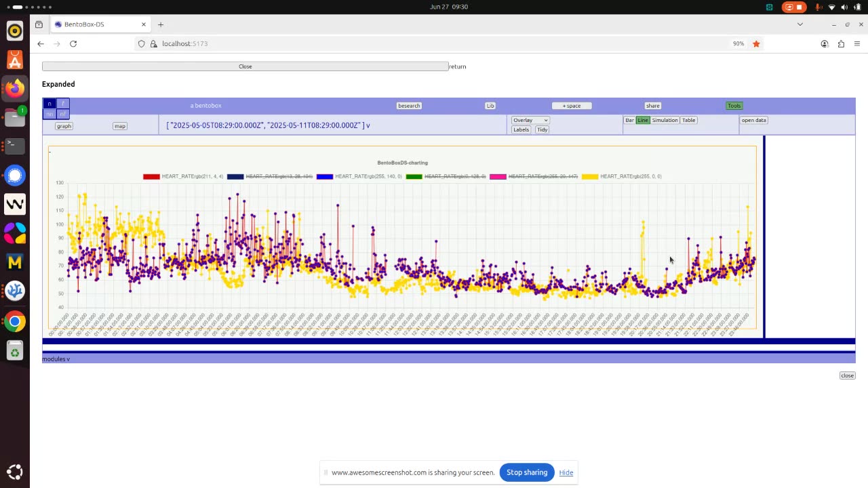868x488 pixels.
Task: Toggle yellow HEART_RATE rgb(255, 0, 0) series
Action: 622,176
